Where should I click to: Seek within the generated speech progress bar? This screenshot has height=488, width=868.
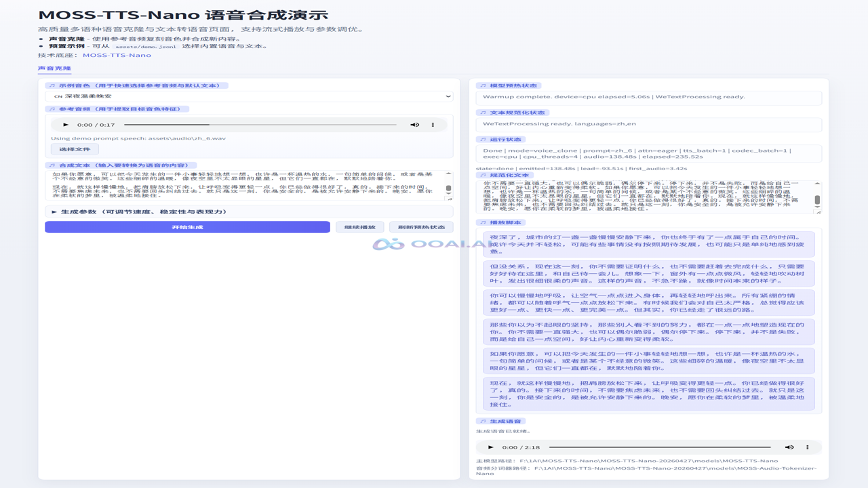coord(660,447)
